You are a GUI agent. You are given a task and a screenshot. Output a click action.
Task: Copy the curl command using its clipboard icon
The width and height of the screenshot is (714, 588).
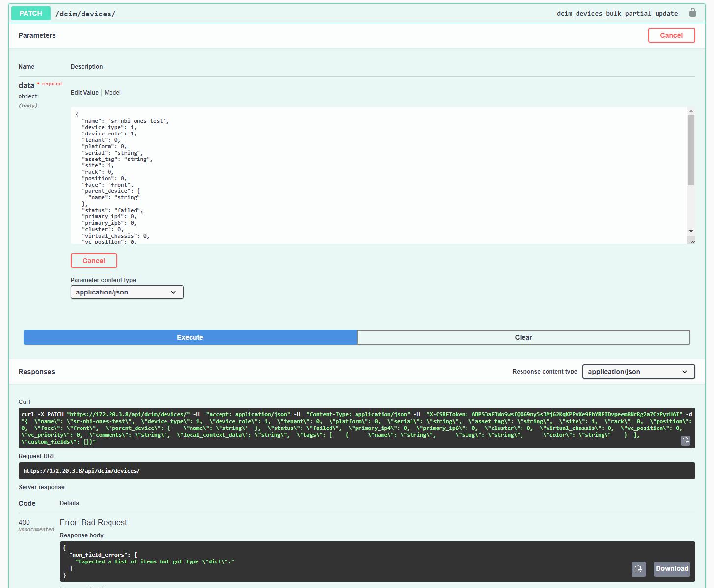coord(686,440)
